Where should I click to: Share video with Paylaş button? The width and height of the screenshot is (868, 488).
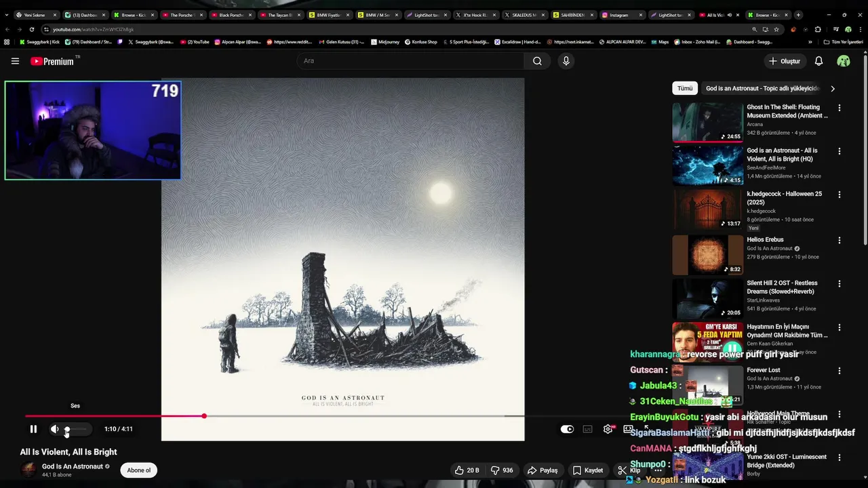[542, 470]
